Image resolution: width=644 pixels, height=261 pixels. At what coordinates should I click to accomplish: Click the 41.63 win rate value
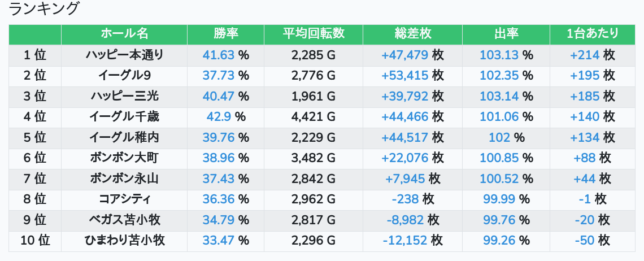pos(219,55)
